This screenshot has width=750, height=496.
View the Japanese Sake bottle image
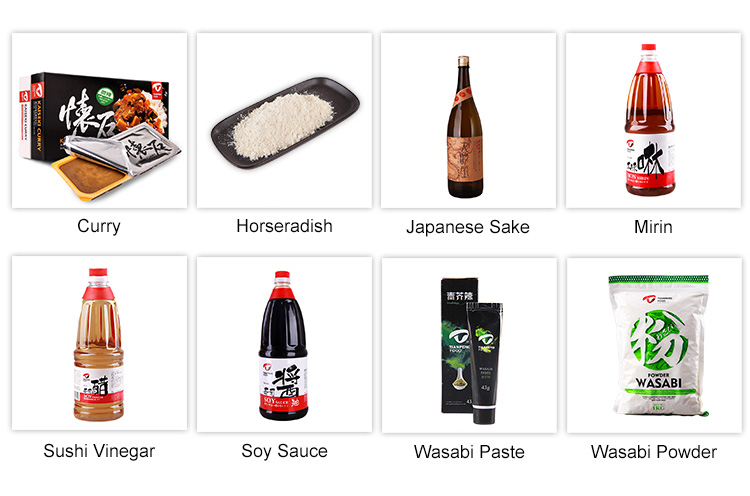tap(468, 121)
